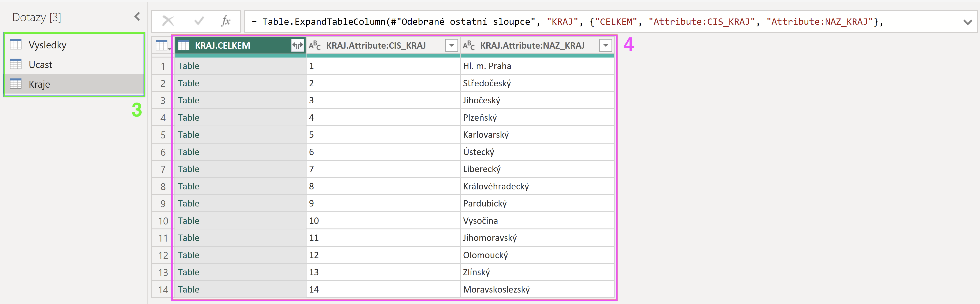This screenshot has width=980, height=304.
Task: Open table menu icon at grid corner
Action: (x=163, y=46)
